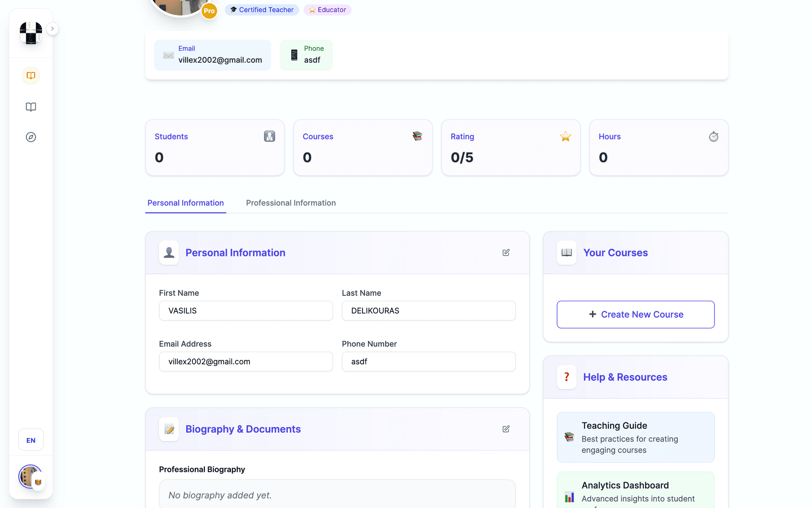
Task: Select the Personal Information tab
Action: click(x=186, y=203)
